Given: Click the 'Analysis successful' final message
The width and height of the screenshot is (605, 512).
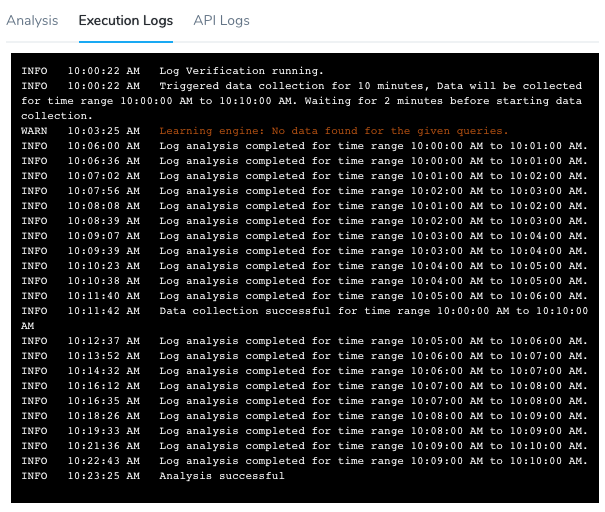Looking at the screenshot, I should 222,476.
